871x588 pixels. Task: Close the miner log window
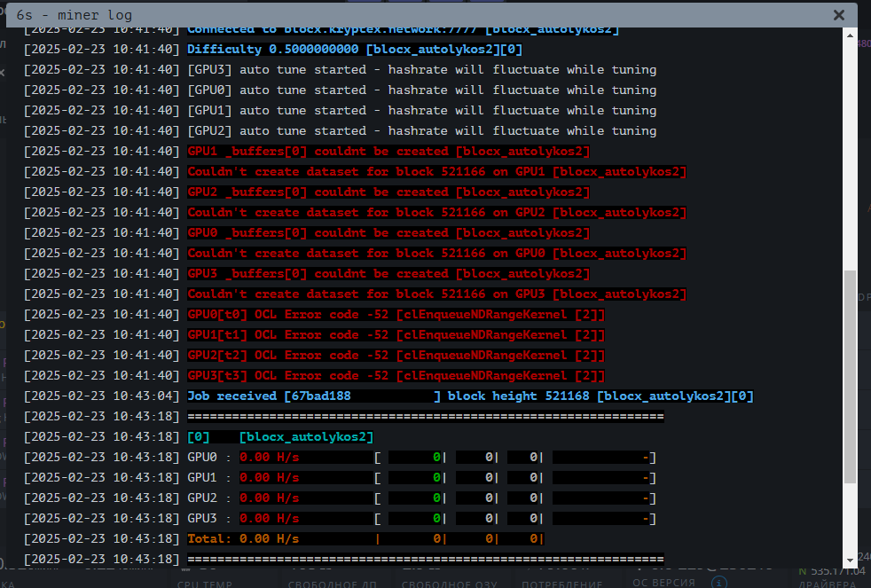click(x=838, y=15)
